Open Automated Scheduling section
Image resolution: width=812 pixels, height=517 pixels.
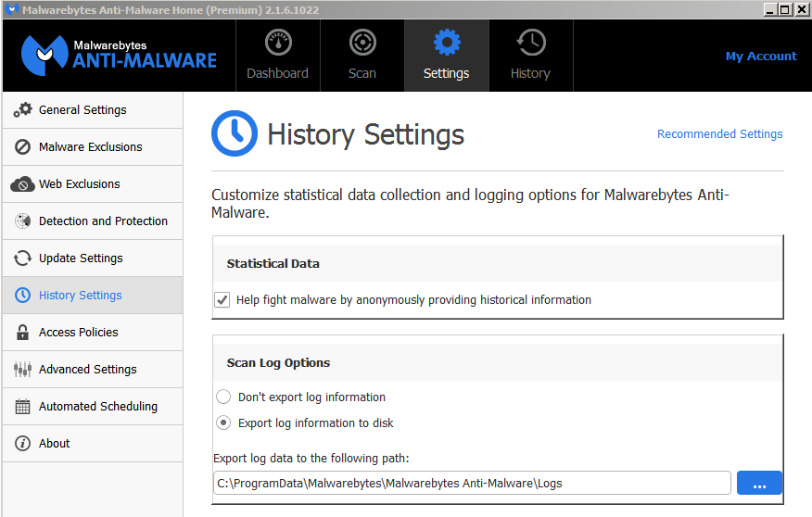click(93, 406)
